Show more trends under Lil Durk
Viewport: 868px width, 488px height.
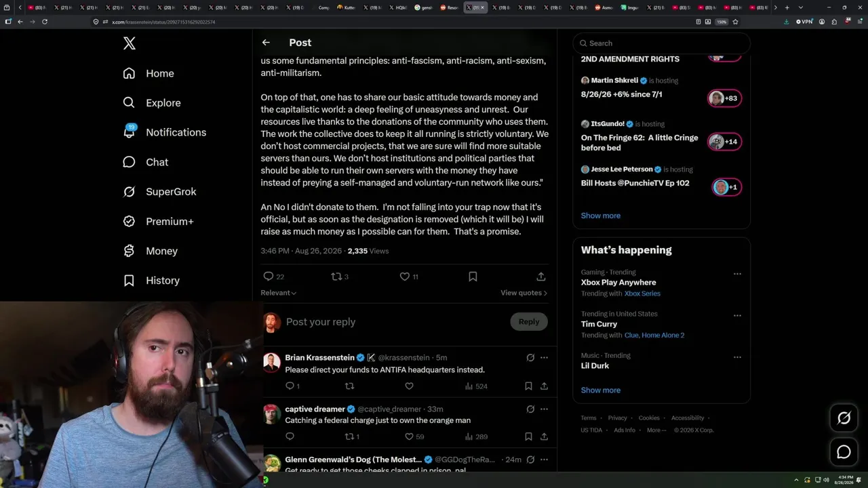(601, 390)
